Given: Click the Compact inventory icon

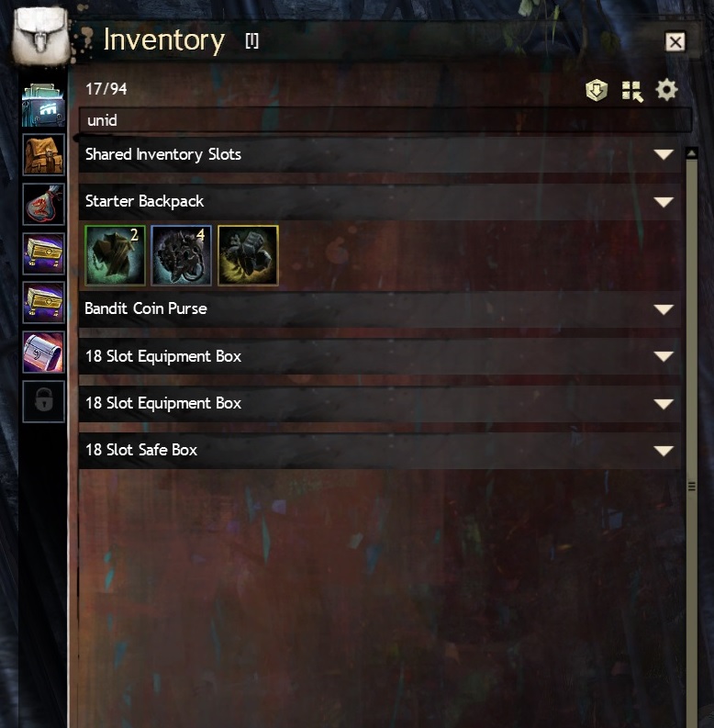Looking at the screenshot, I should coord(631,91).
